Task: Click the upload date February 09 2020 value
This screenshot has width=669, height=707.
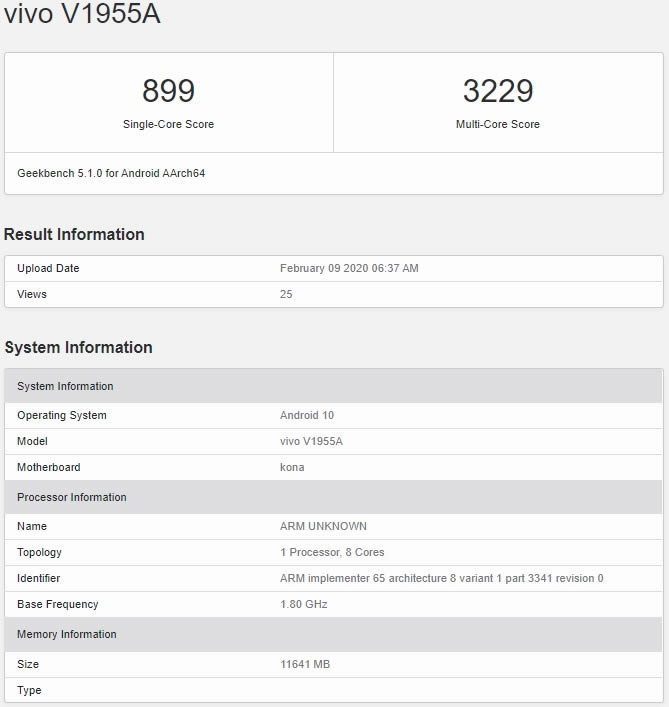Action: click(x=349, y=268)
